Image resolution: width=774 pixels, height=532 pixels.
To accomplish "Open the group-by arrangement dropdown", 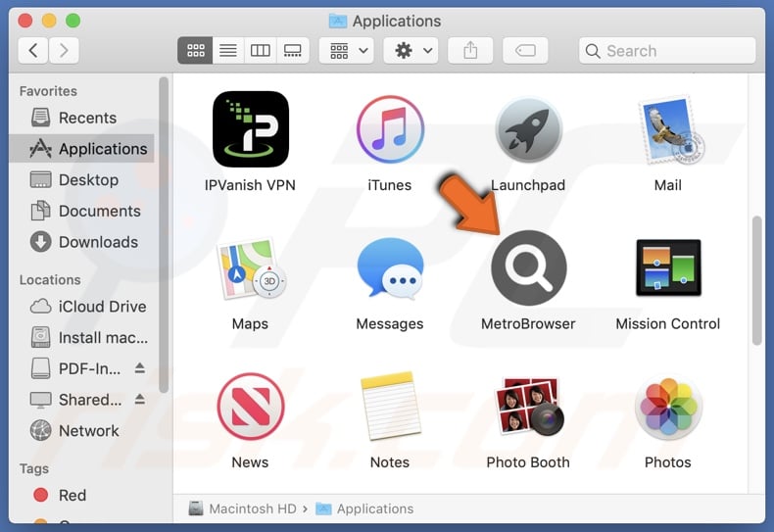I will point(347,50).
